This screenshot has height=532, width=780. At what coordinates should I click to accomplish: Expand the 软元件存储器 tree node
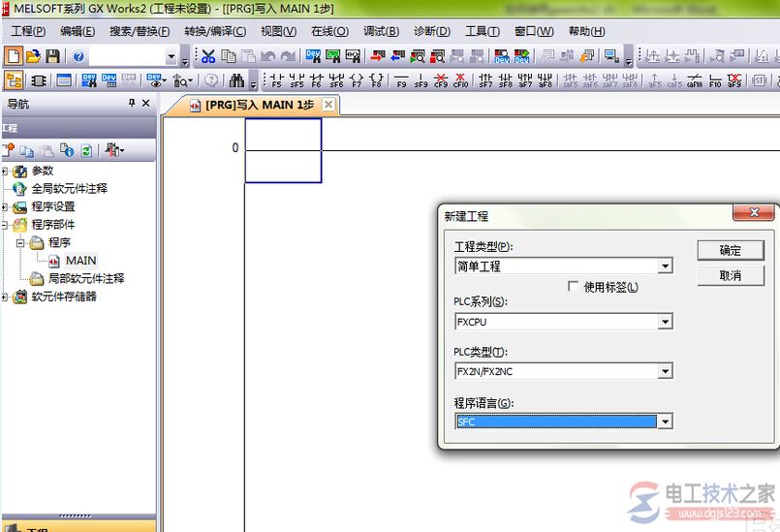[x=5, y=297]
